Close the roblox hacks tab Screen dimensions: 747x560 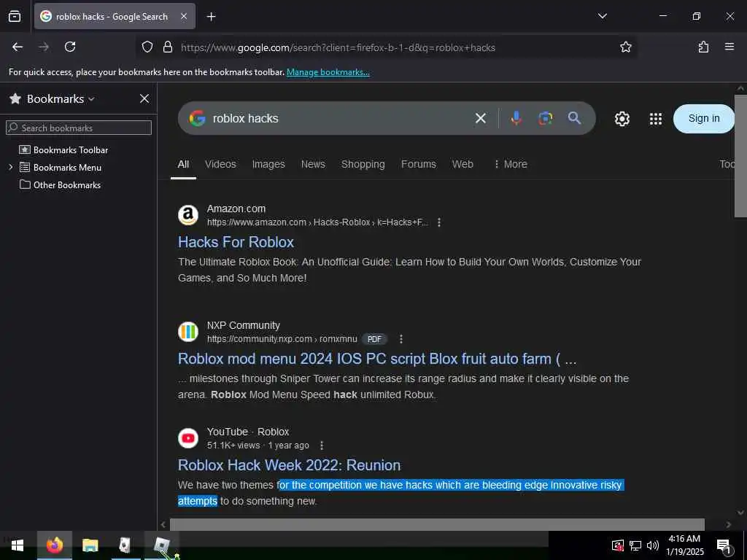(x=184, y=16)
